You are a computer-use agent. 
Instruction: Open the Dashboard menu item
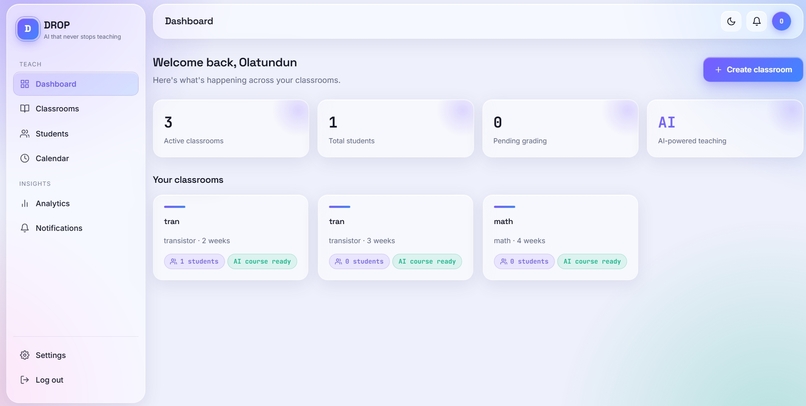(76, 84)
